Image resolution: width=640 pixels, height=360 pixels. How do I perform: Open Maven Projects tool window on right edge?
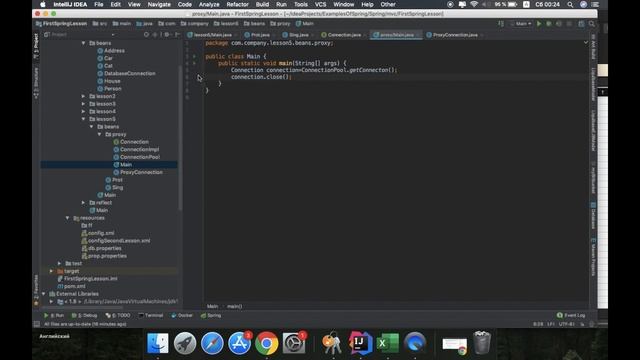point(593,257)
